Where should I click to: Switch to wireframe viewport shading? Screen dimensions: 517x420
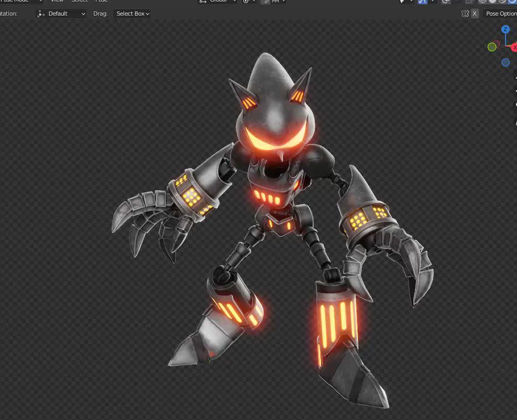483,1
